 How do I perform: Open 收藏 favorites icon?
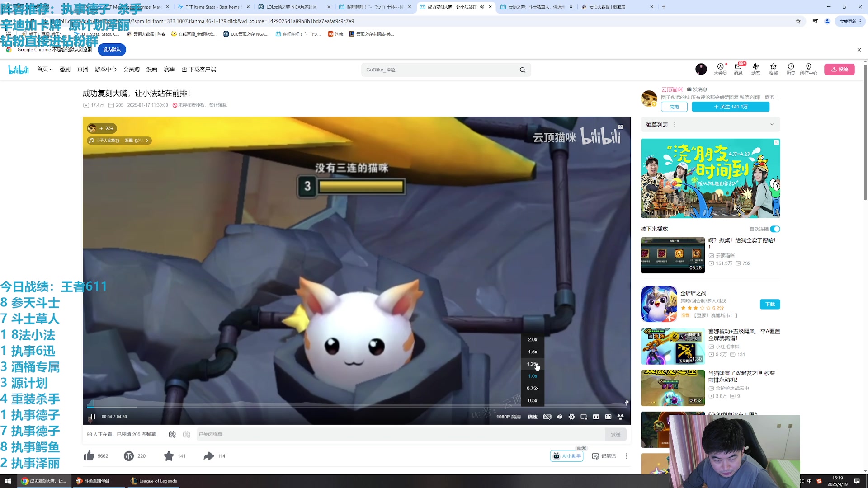774,69
